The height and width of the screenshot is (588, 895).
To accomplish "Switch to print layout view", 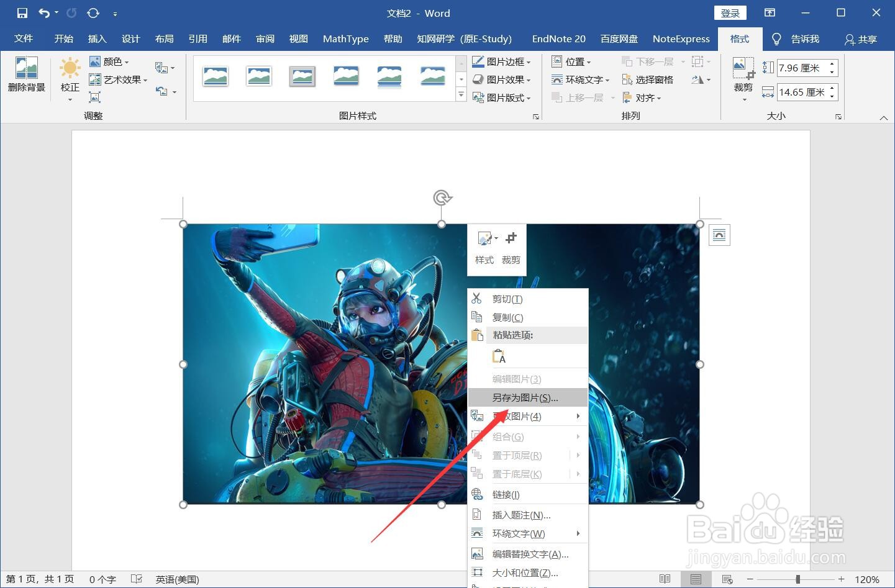I will [696, 579].
